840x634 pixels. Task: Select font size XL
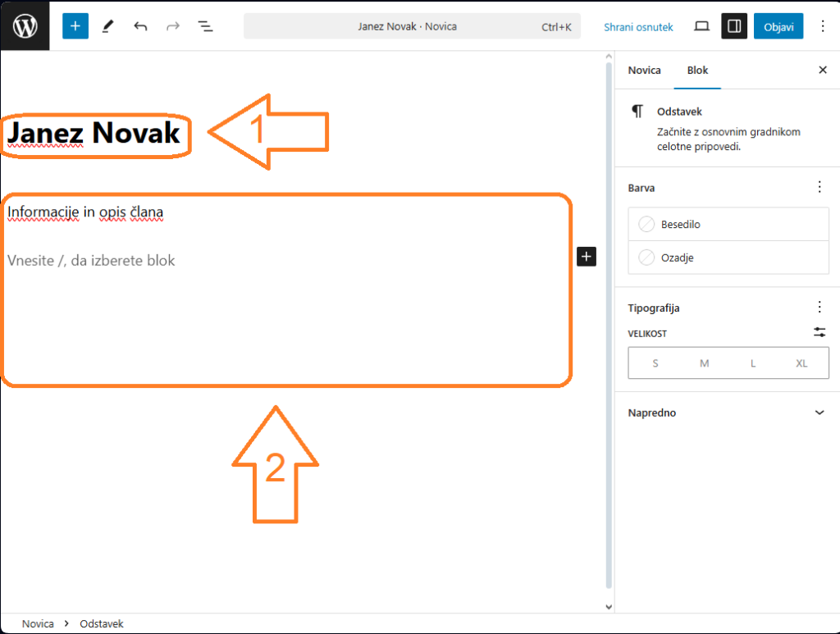point(801,363)
